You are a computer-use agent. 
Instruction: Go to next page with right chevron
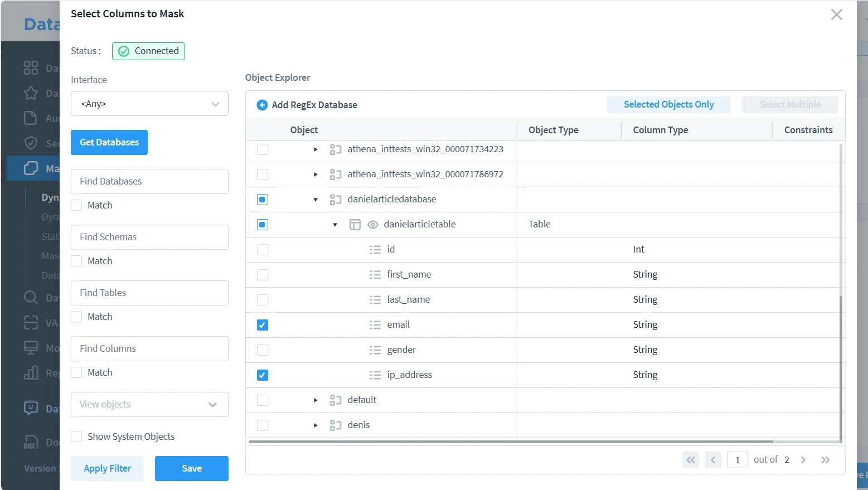(803, 460)
